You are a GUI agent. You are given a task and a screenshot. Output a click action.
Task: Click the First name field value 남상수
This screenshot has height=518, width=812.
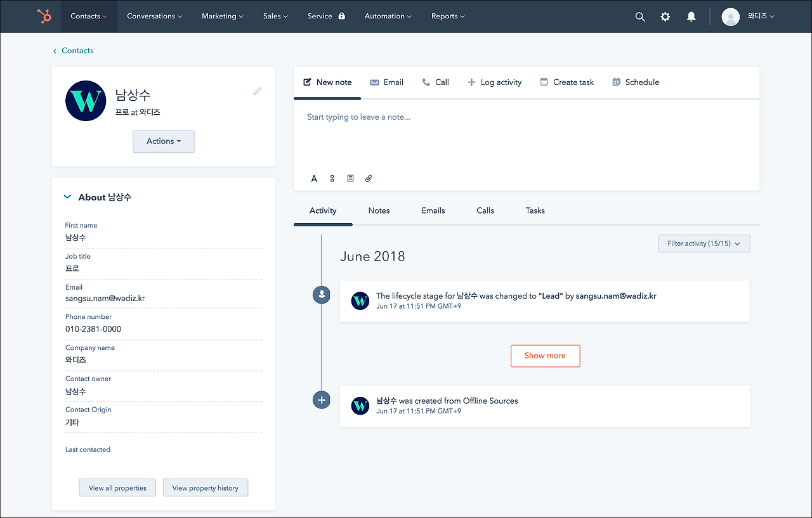(75, 238)
